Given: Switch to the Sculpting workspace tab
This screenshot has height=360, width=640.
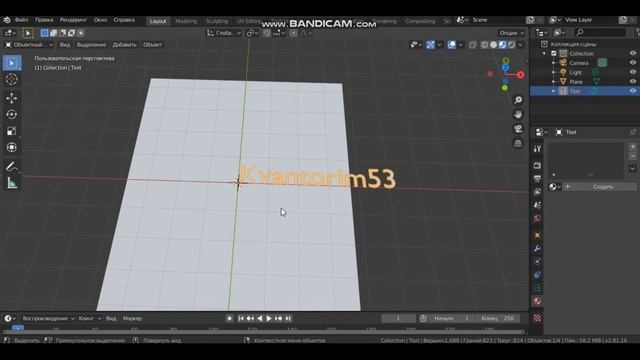Looking at the screenshot, I should coord(217,21).
